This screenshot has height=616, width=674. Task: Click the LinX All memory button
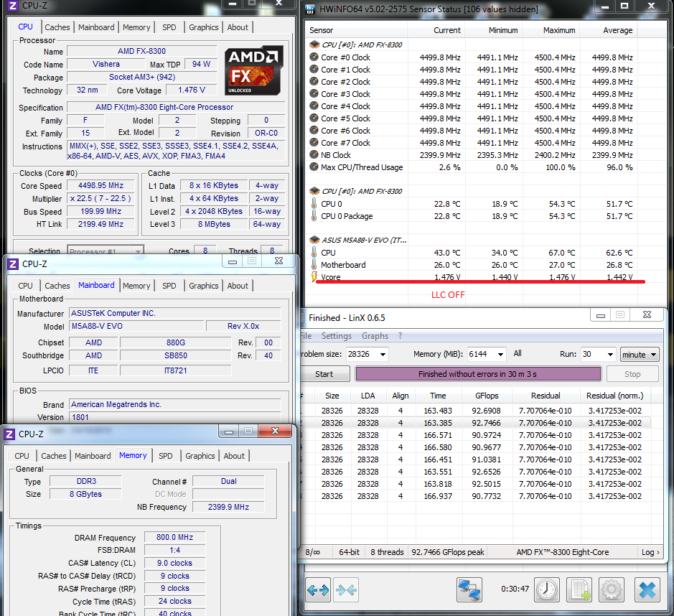(x=518, y=353)
